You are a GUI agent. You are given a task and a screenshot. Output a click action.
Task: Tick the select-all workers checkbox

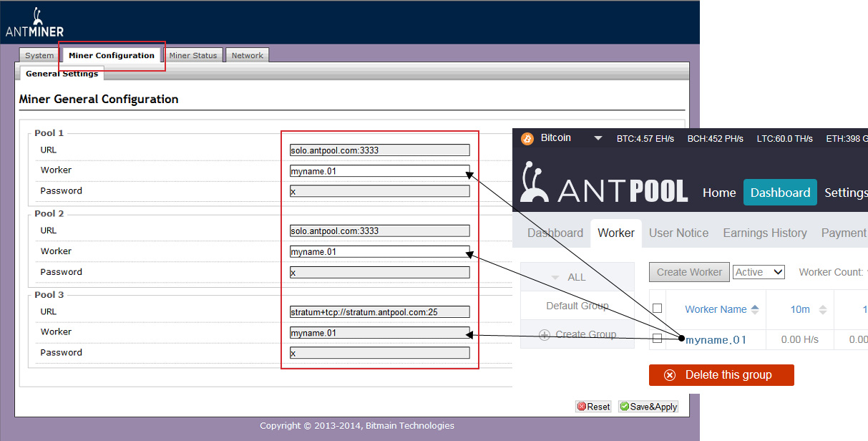[657, 309]
